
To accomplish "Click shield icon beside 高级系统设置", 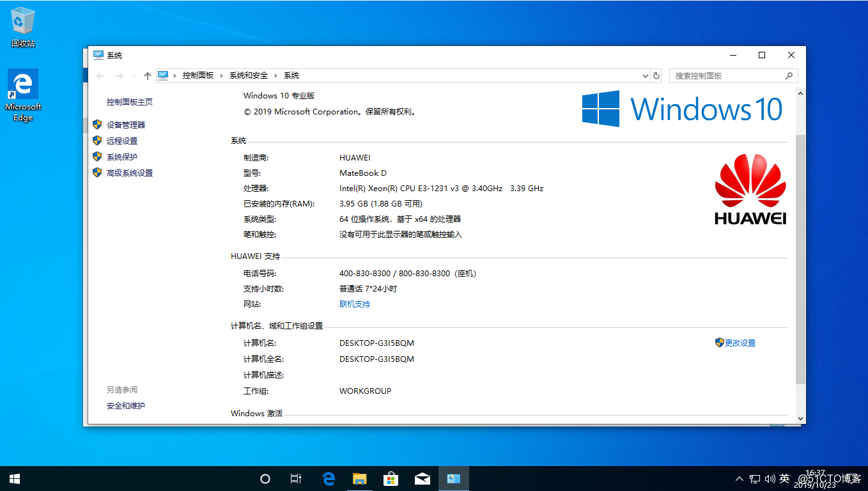I will pyautogui.click(x=97, y=173).
